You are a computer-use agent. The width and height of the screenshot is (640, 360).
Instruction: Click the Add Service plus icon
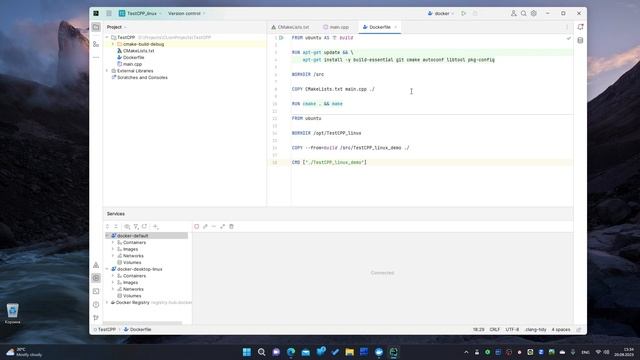pyautogui.click(x=156, y=227)
